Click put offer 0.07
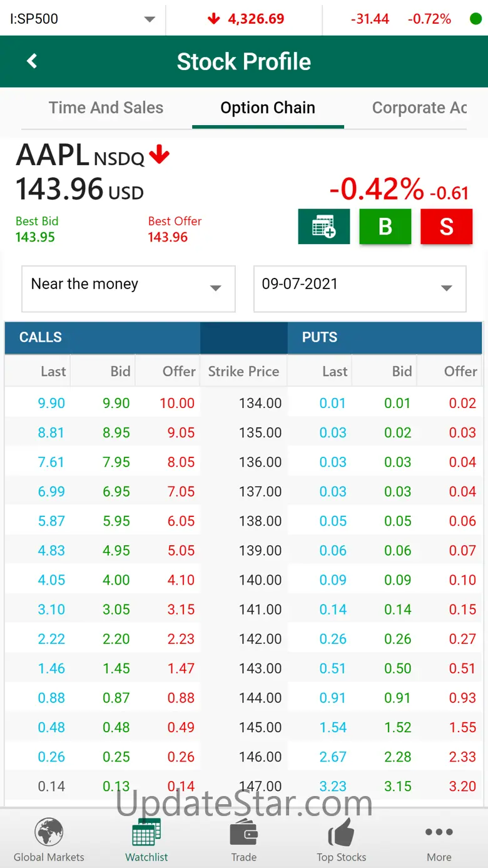The width and height of the screenshot is (488, 868). click(463, 550)
